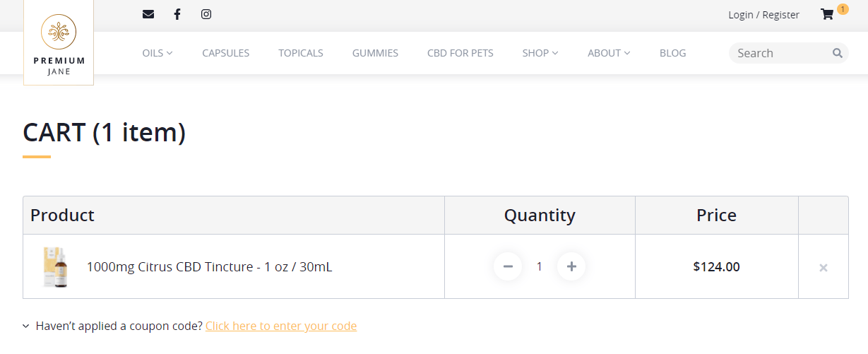Expand the About dropdown menu
This screenshot has width=868, height=354.
click(x=609, y=53)
